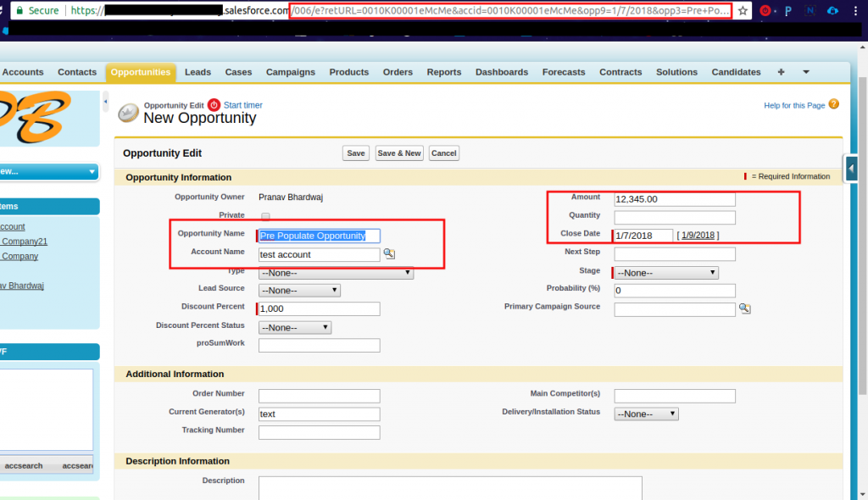Open the Contracts tab
868x500 pixels.
click(x=620, y=72)
